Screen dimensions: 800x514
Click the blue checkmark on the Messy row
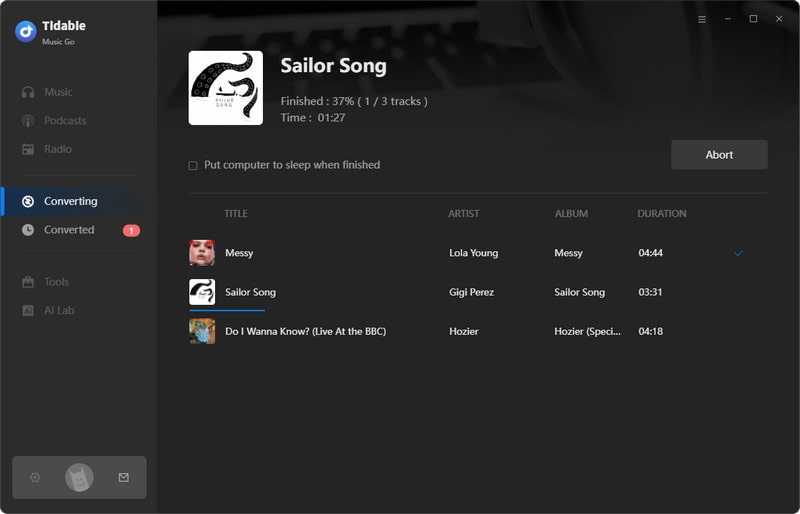click(x=738, y=253)
